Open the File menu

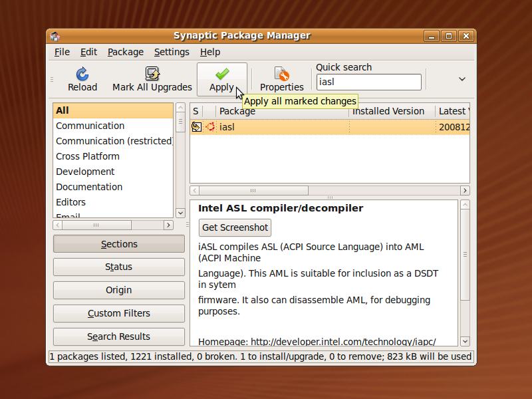point(61,52)
